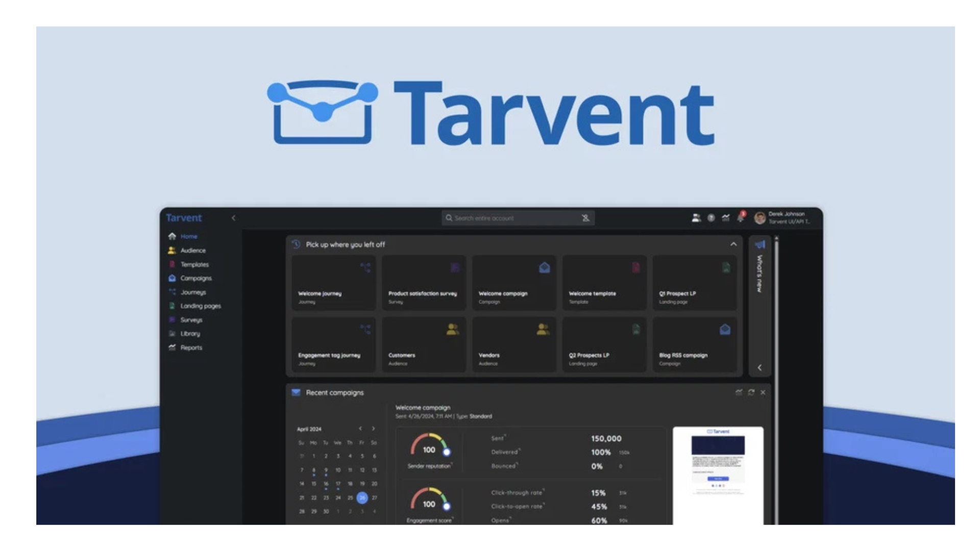Focus the Search entire account field
980x551 pixels.
click(x=518, y=218)
